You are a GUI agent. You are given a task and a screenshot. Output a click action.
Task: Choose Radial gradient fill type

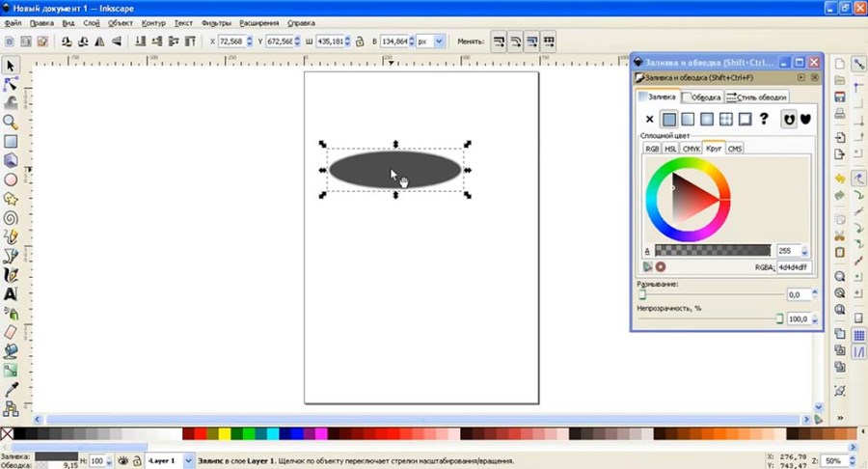707,119
